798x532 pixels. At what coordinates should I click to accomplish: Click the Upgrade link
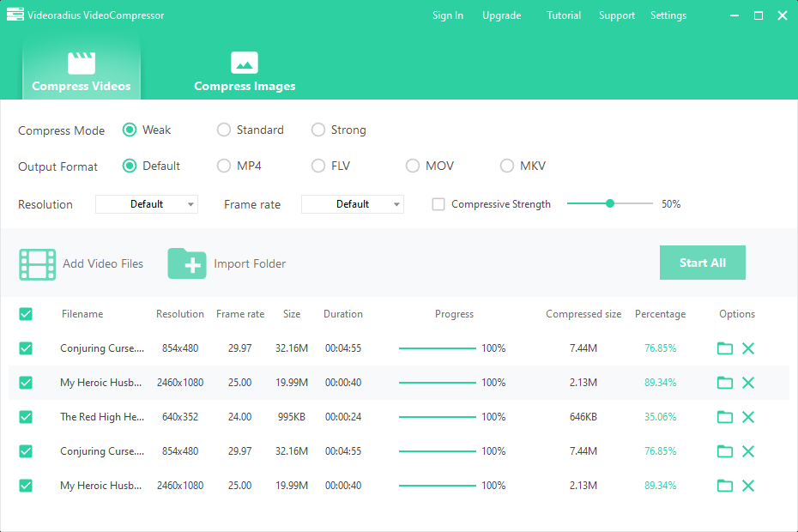tap(501, 15)
